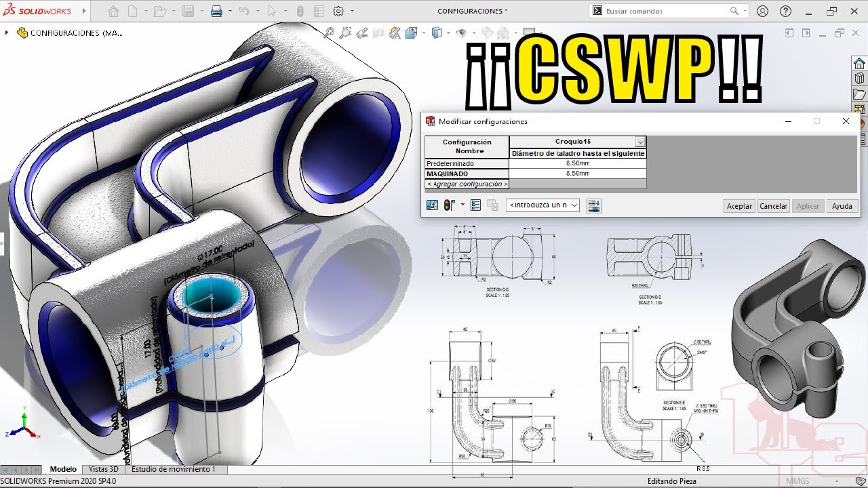The width and height of the screenshot is (868, 488).
Task: Click the Aceptar button
Action: coord(739,206)
